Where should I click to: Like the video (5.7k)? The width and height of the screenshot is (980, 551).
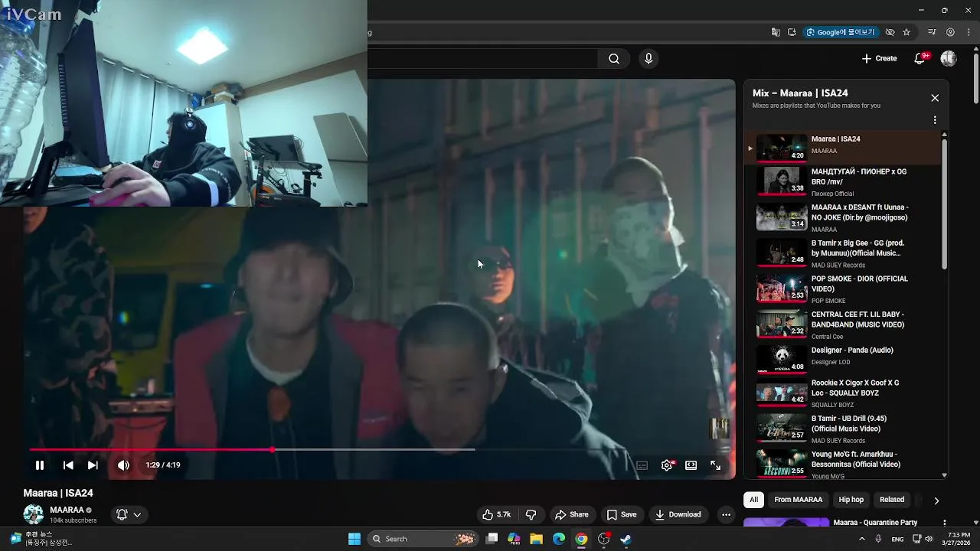[x=496, y=514]
